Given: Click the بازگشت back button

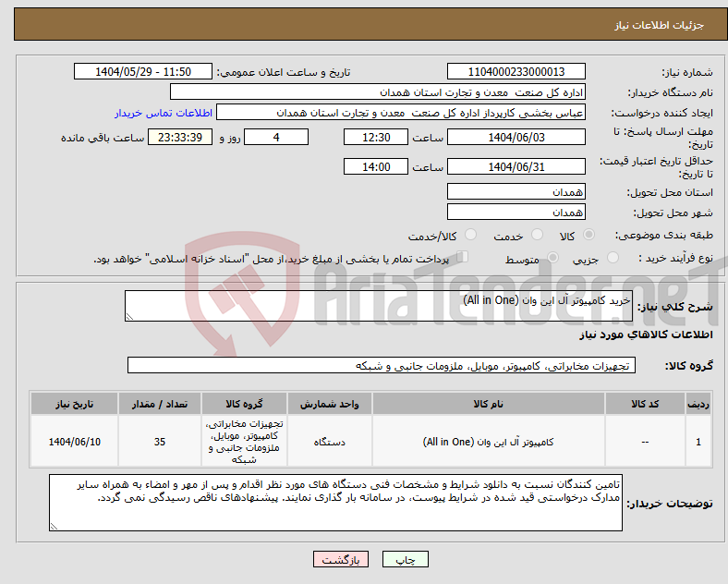Looking at the screenshot, I should pos(341,559).
